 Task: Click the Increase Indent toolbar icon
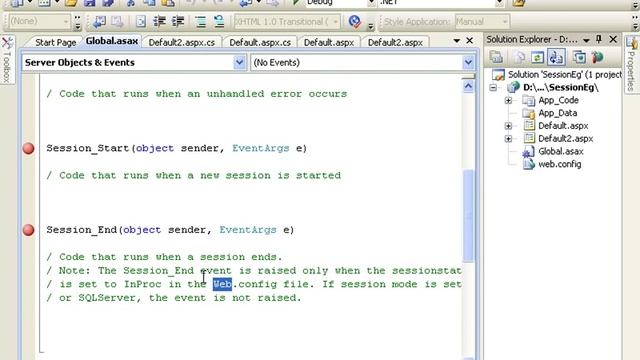(x=178, y=21)
